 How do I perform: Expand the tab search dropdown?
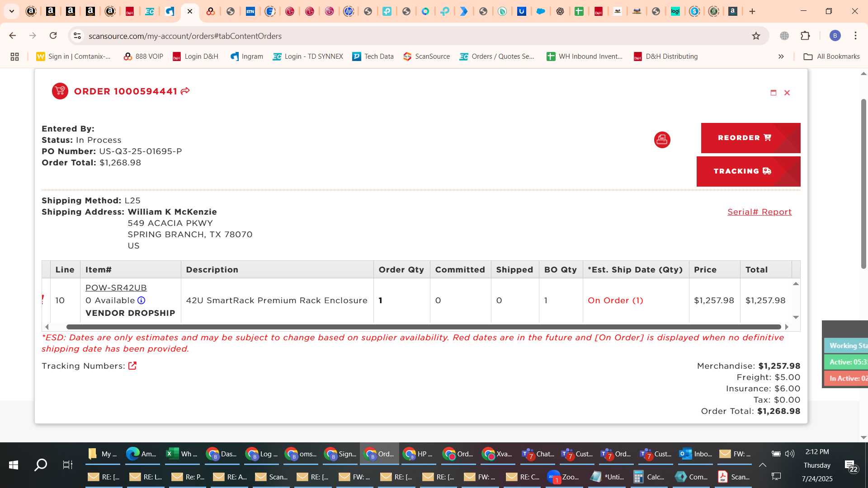coord(11,11)
